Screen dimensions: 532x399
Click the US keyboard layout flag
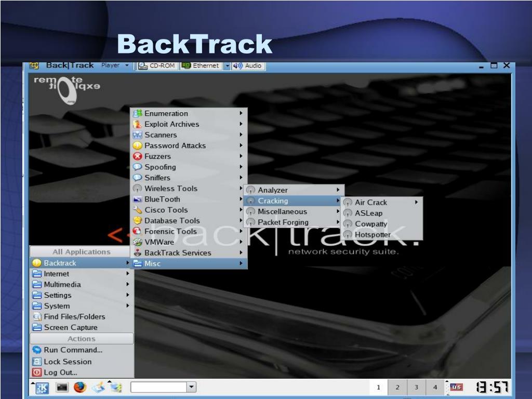pyautogui.click(x=456, y=387)
